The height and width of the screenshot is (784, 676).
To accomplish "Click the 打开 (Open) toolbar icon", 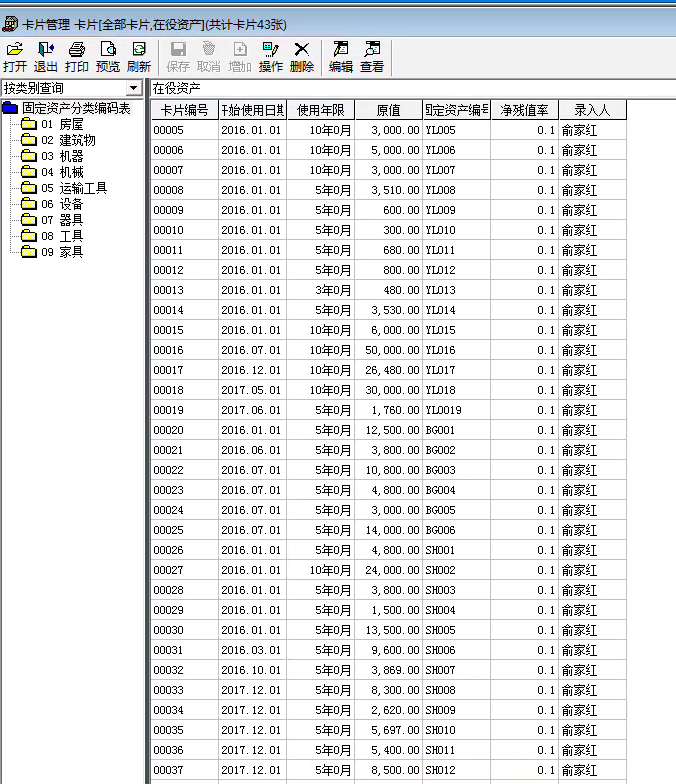I will [15, 57].
